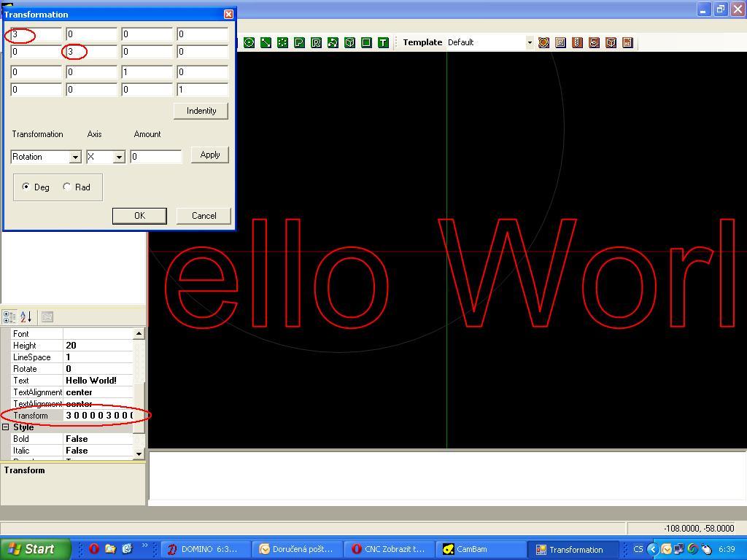Switch to CamBam in the taskbar
747x560 pixels.
tap(471, 549)
